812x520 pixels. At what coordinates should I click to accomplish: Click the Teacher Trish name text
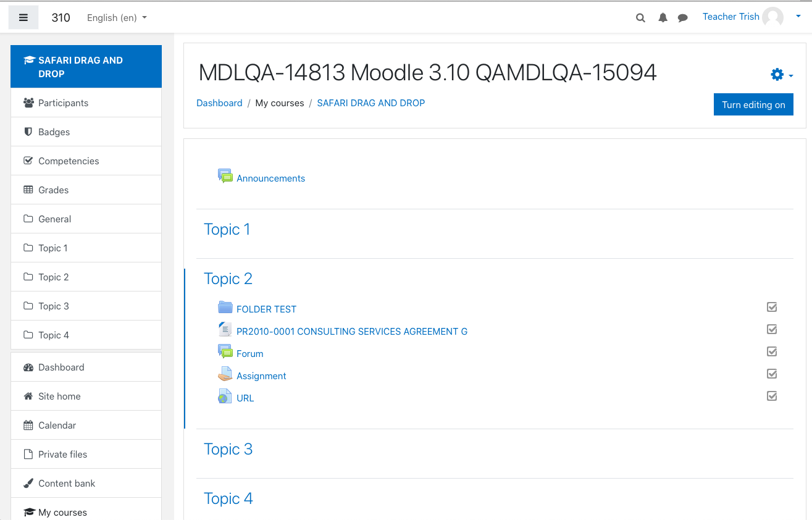pos(730,17)
